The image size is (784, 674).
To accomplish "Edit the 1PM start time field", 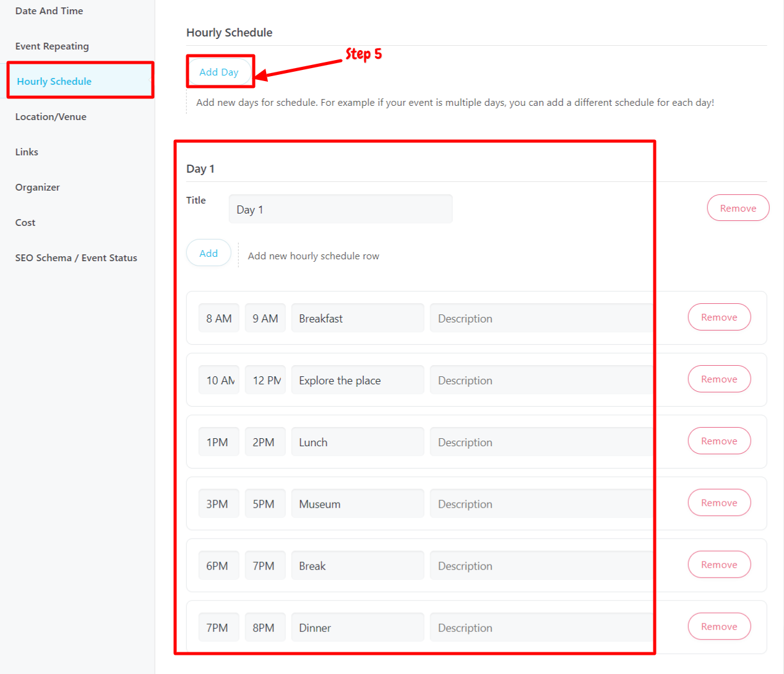I will [x=219, y=442].
